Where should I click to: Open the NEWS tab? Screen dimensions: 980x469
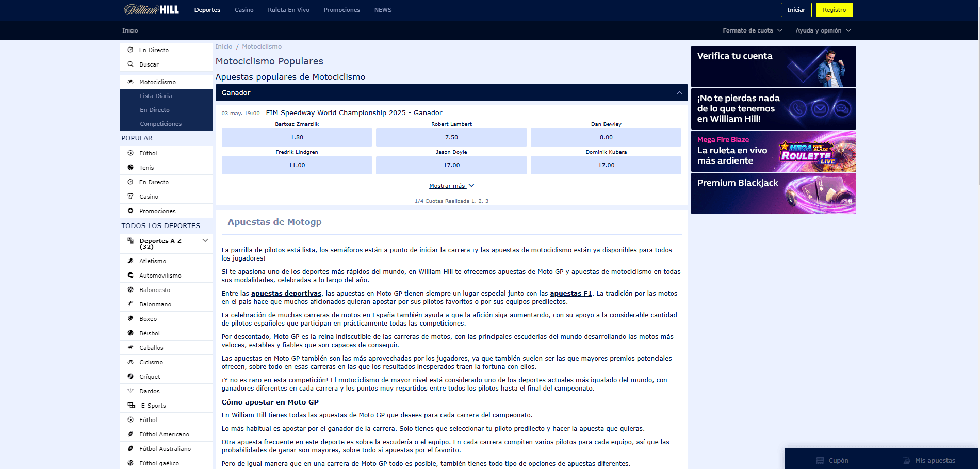383,10
